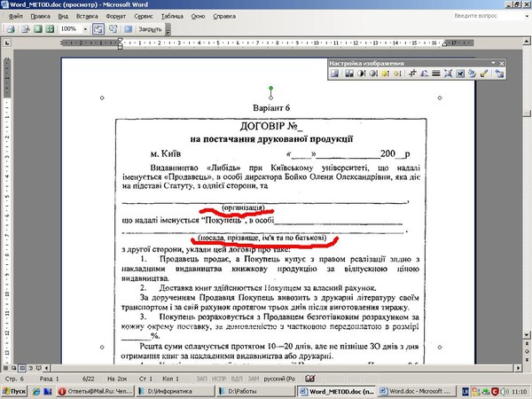The image size is (532, 399).
Task: Open the image Color mode icon
Action: 349,74
